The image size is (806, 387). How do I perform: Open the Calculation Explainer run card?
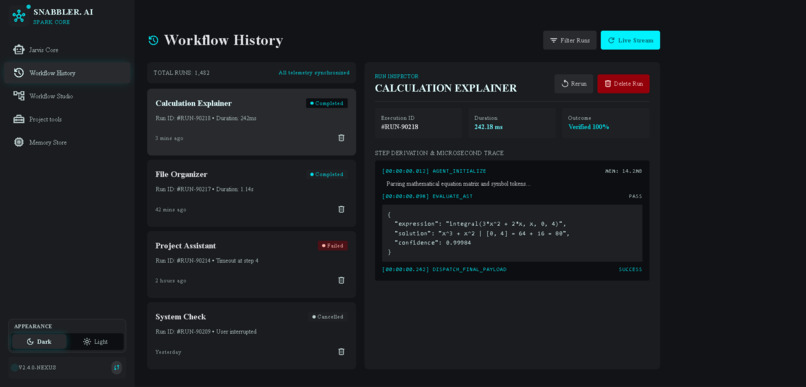pos(251,122)
